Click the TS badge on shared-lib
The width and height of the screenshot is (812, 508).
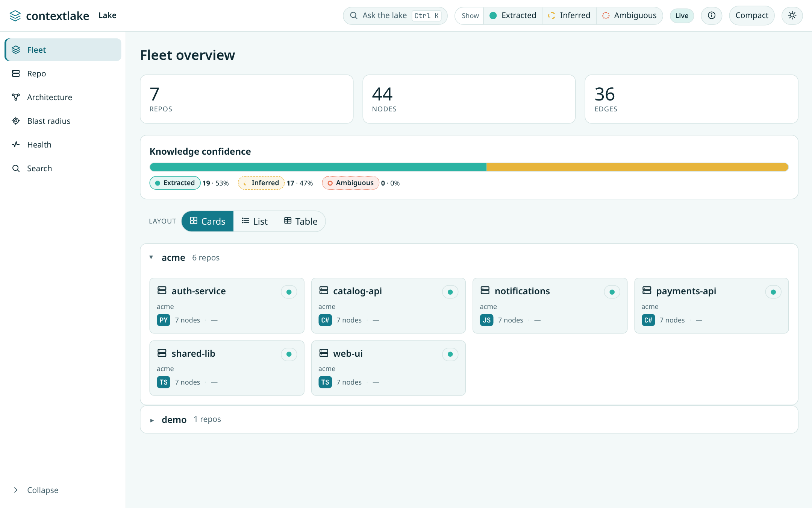[x=164, y=382]
